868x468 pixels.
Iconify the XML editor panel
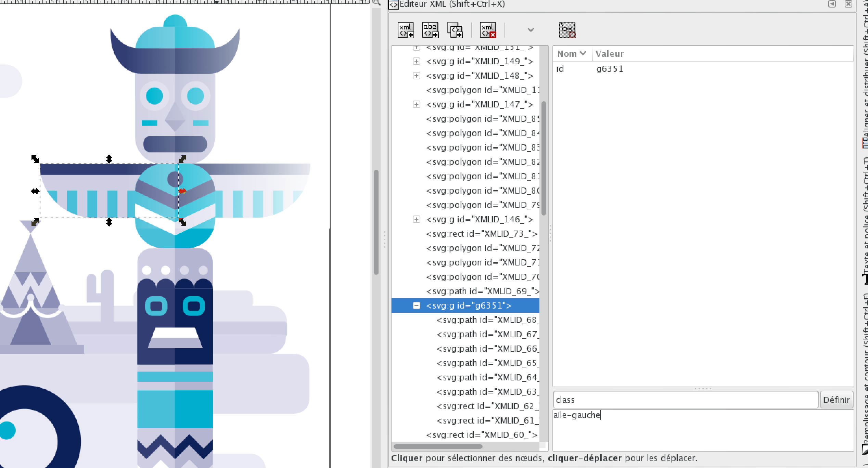832,4
